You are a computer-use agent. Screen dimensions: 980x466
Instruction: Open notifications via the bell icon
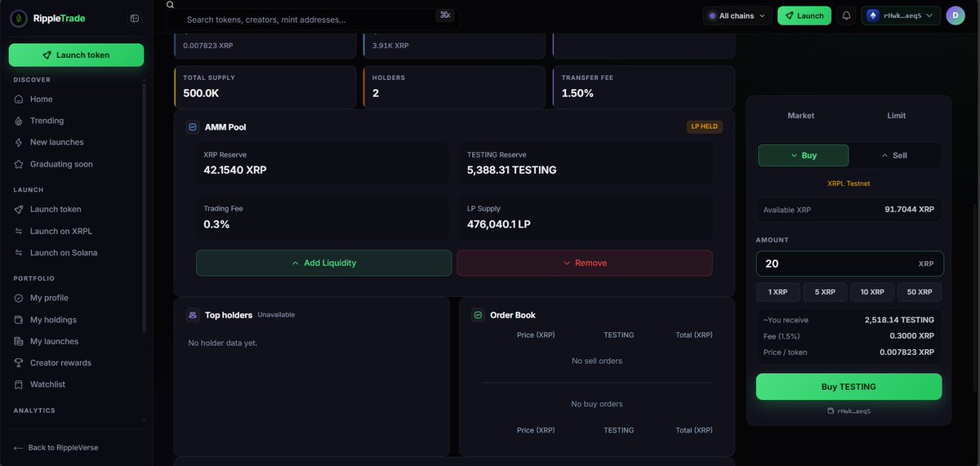846,16
